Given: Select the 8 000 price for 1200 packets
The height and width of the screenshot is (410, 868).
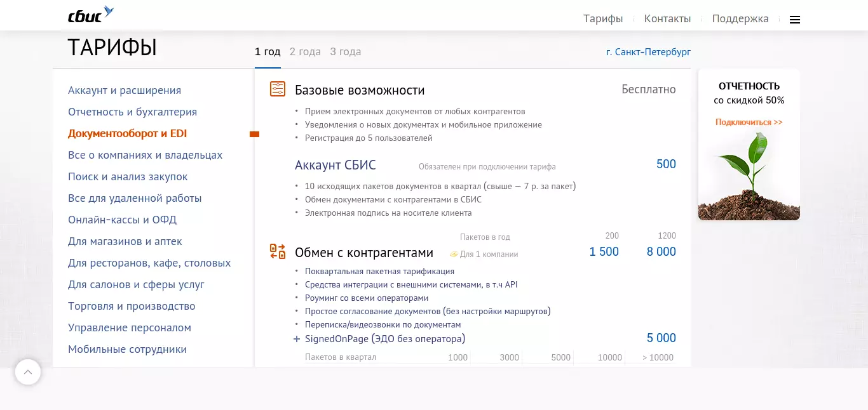Looking at the screenshot, I should [661, 252].
